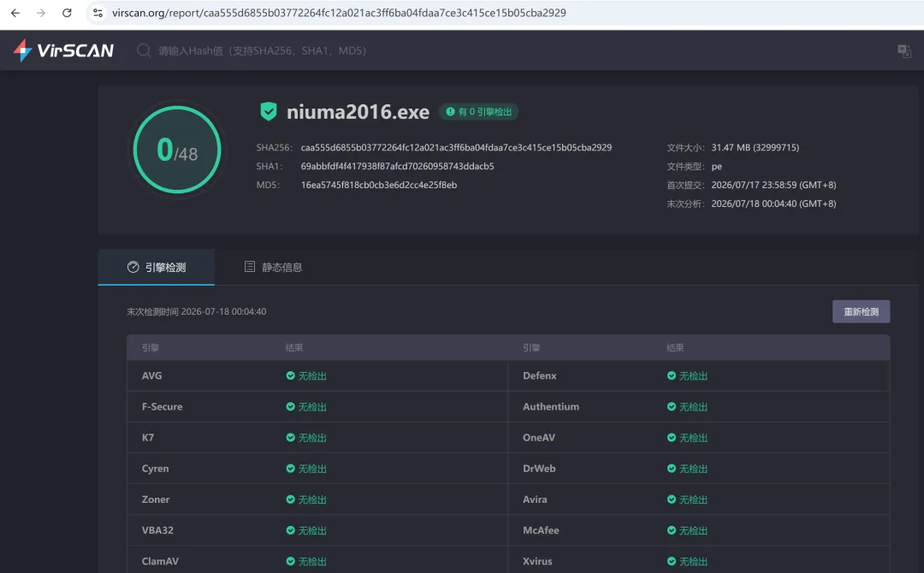Image resolution: width=924 pixels, height=573 pixels.
Task: Click the translate language icon
Action: pos(904,50)
